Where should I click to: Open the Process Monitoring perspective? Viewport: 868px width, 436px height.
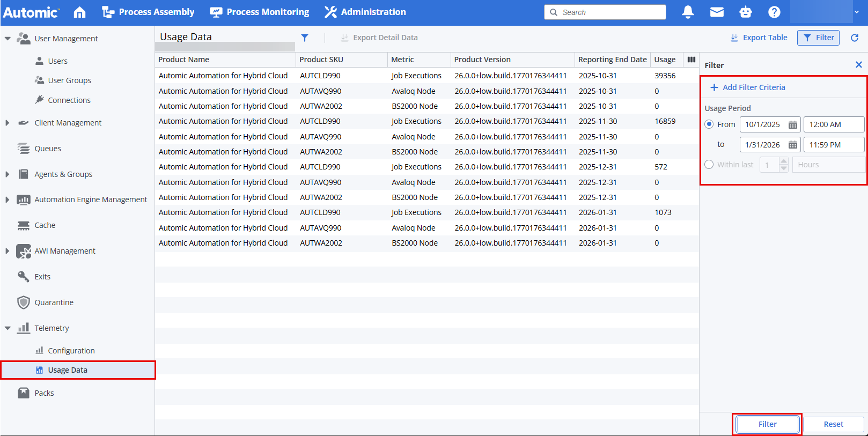click(x=260, y=12)
